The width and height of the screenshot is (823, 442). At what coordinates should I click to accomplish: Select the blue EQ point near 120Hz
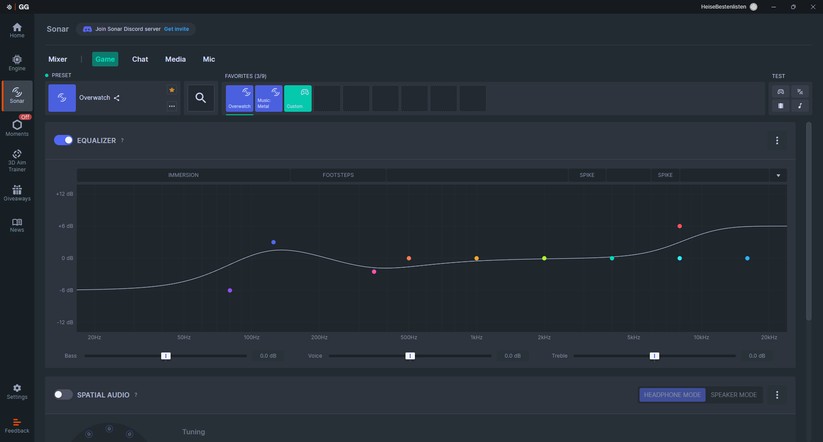[273, 242]
